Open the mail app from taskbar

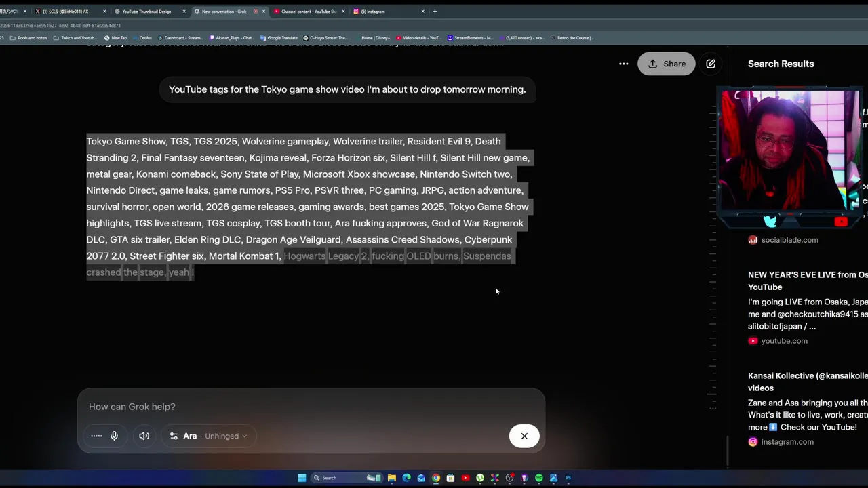(x=421, y=478)
